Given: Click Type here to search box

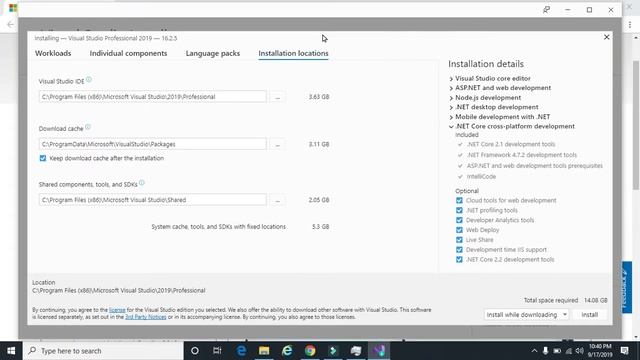Looking at the screenshot, I should [103, 351].
